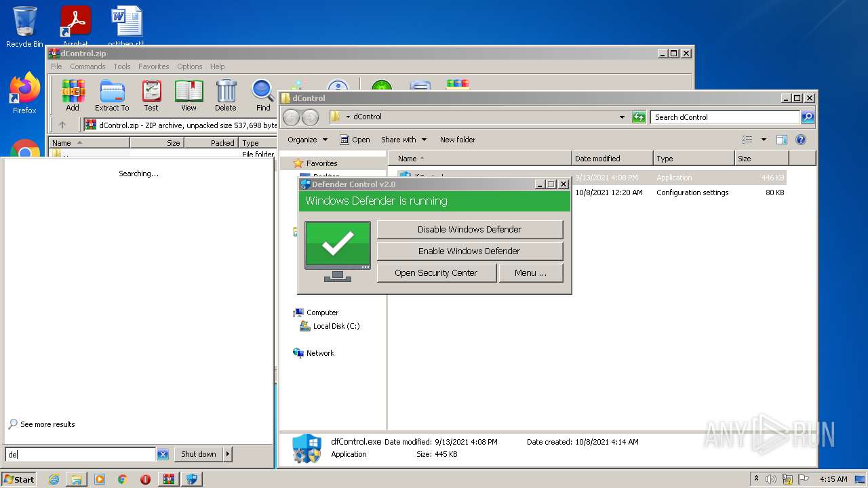Viewport: 868px width, 488px height.
Task: Go up one folder in WinRAR
Action: click(62, 125)
